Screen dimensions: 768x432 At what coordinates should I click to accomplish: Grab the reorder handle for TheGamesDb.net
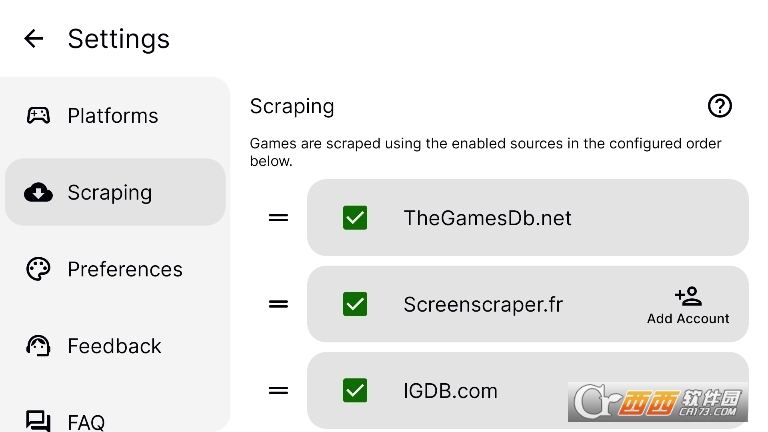(278, 217)
